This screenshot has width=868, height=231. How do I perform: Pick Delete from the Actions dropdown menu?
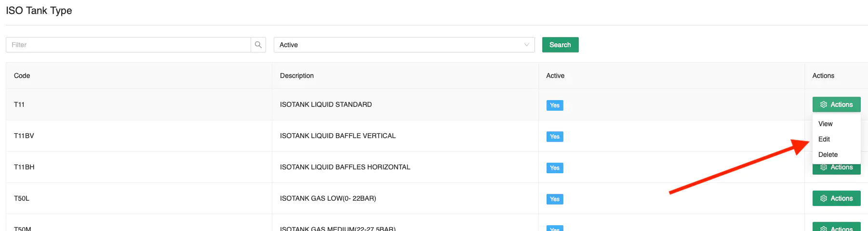(x=828, y=154)
